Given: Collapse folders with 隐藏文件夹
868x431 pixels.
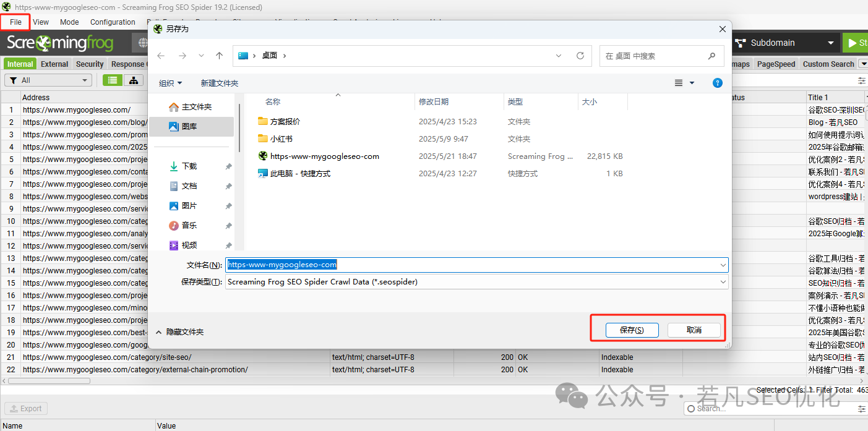Looking at the screenshot, I should click(179, 332).
